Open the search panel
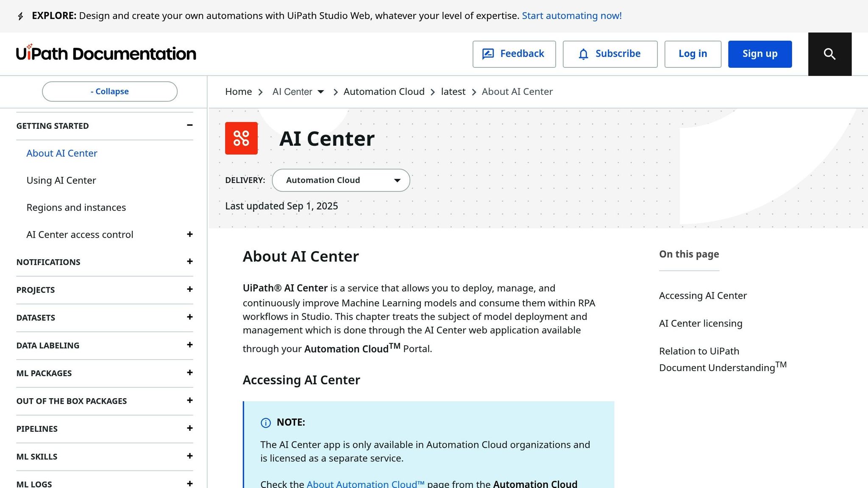Image resolution: width=868 pixels, height=488 pixels. (829, 54)
